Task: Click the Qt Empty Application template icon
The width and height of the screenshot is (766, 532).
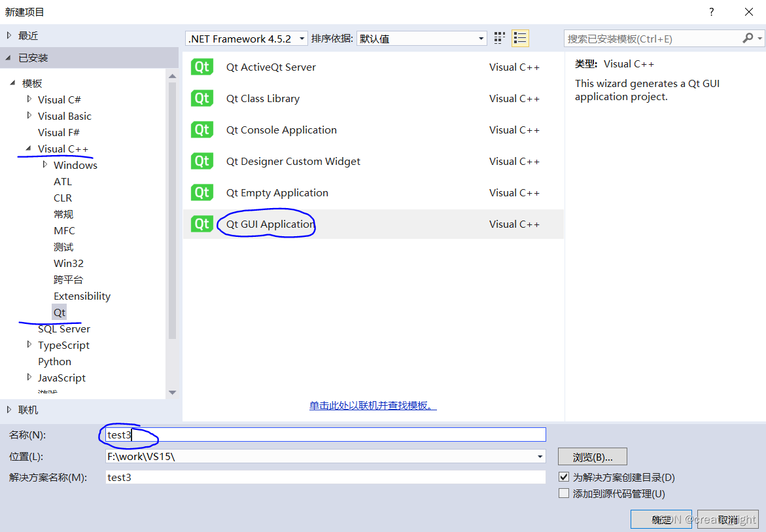Action: 201,192
